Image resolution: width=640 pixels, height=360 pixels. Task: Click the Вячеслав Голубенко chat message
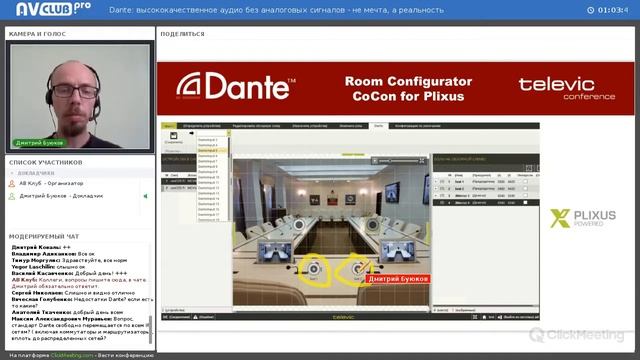(82, 302)
